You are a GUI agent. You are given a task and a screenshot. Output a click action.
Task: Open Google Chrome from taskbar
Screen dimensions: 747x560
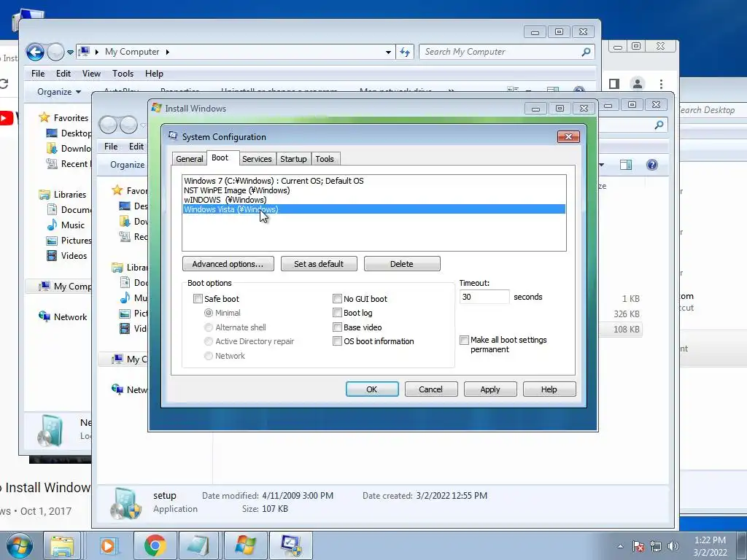155,545
